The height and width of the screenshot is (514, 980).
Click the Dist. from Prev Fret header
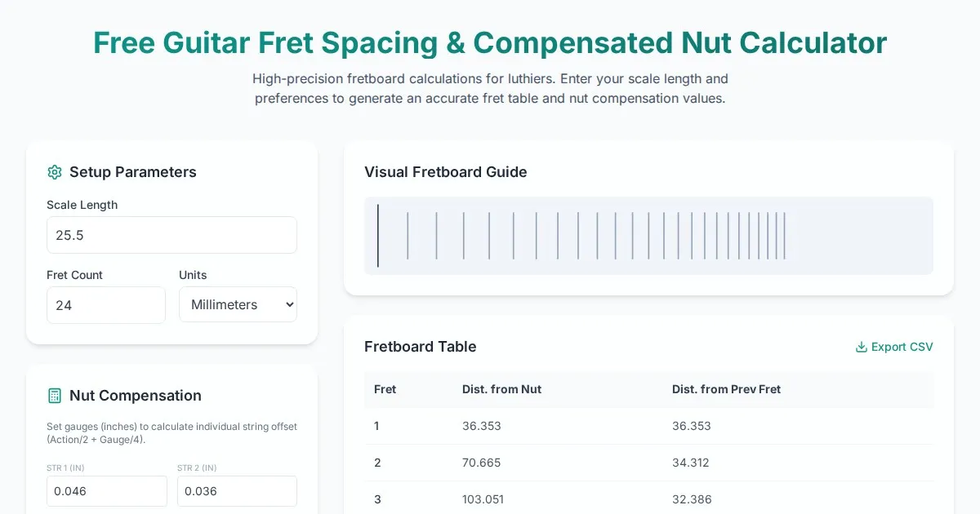[x=726, y=389]
